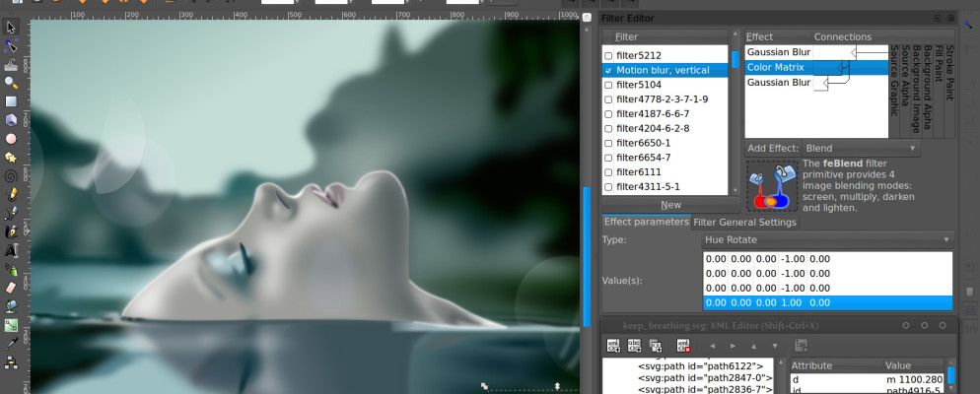Enable the filter5212 checkbox
The image size is (980, 394).
(x=608, y=56)
